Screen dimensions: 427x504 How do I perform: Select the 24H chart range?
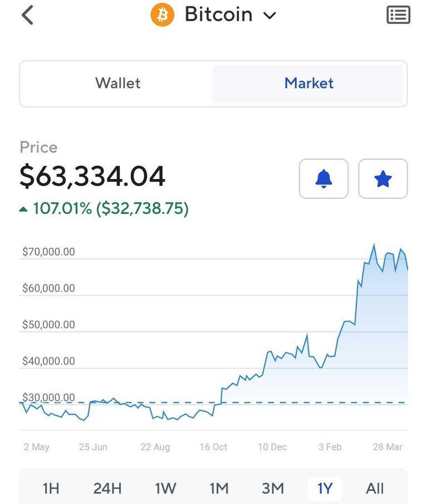(107, 488)
